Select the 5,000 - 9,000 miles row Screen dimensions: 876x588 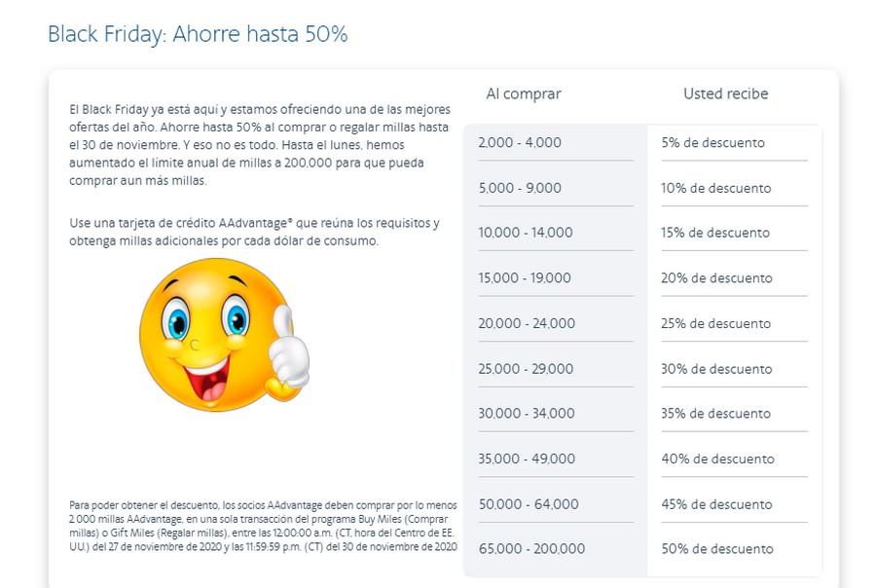pos(642,188)
